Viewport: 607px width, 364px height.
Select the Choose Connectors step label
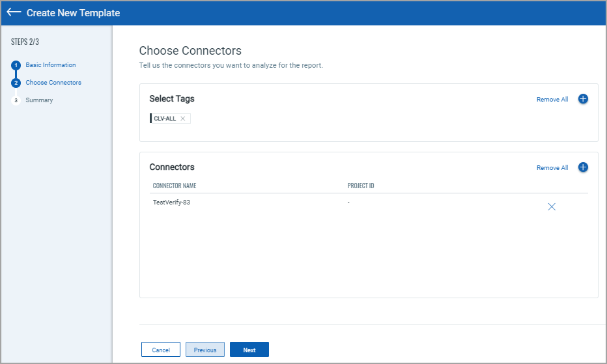53,83
